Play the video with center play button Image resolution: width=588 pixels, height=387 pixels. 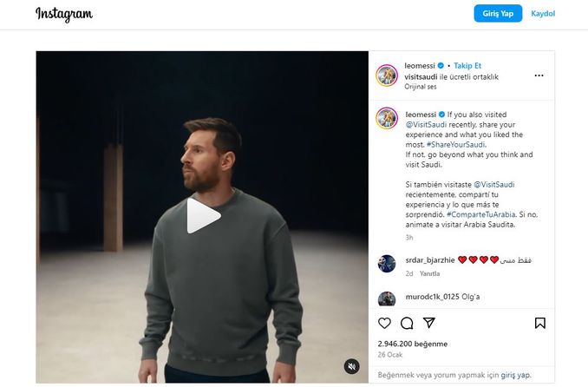pos(204,216)
